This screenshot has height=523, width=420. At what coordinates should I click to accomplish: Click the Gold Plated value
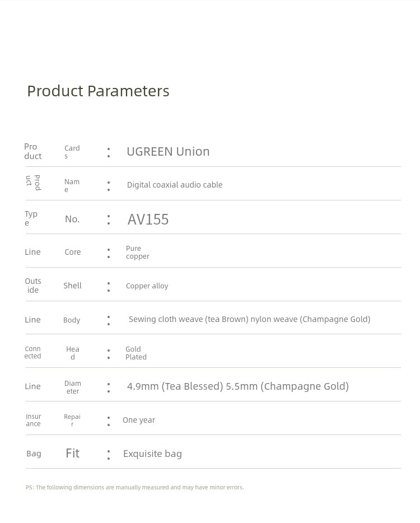click(136, 353)
